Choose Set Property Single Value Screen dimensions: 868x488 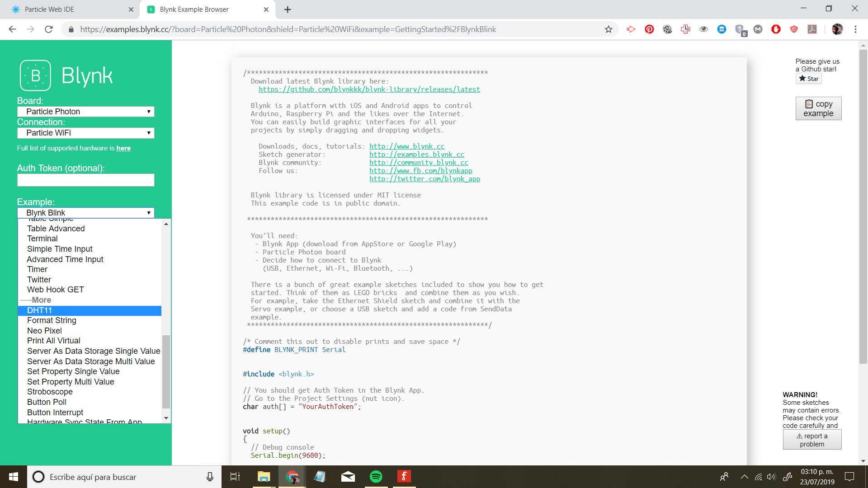pos(90,371)
